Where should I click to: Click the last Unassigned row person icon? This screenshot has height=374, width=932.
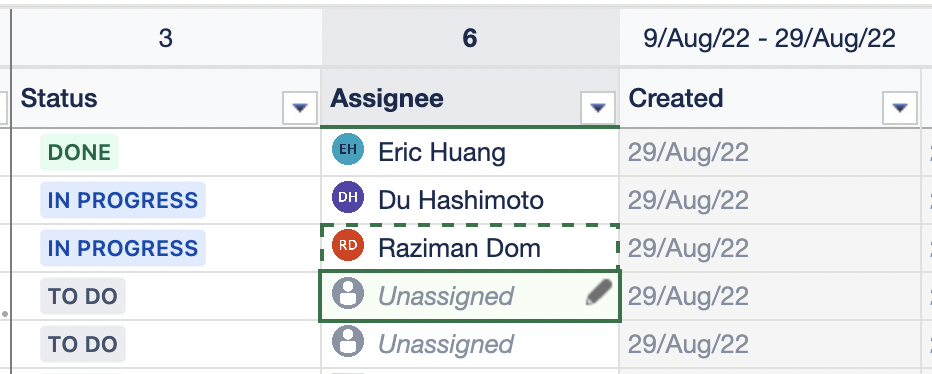pyautogui.click(x=348, y=341)
